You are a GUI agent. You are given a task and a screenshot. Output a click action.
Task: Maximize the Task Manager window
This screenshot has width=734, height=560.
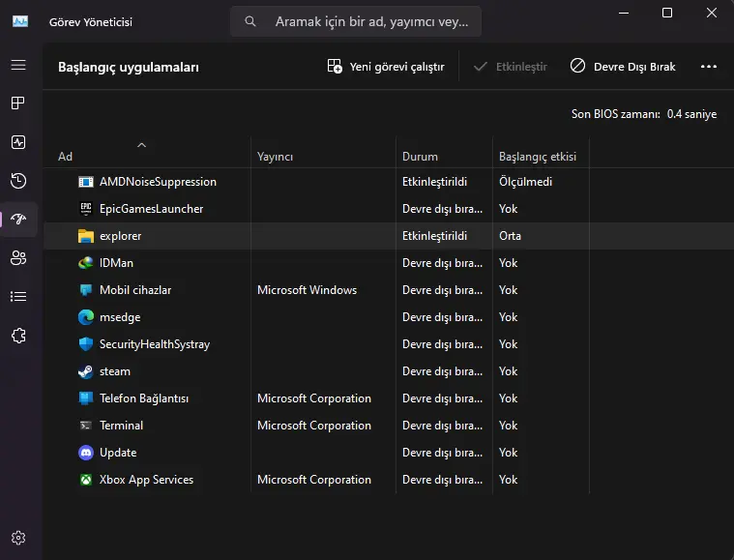667,13
